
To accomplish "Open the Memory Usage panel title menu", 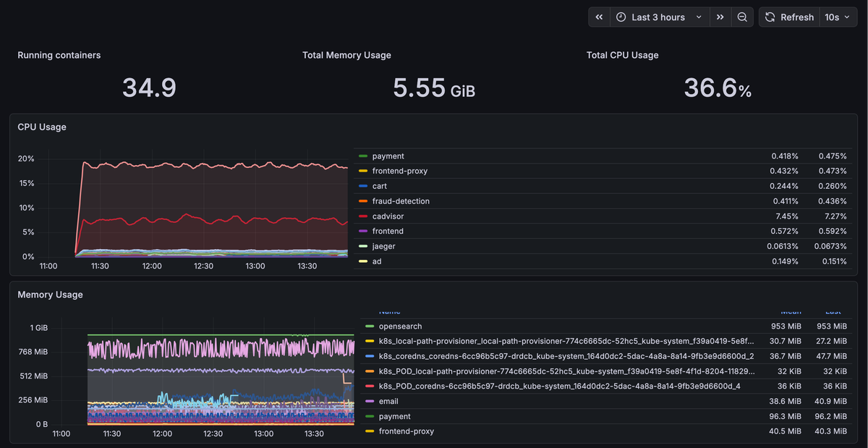I will click(x=50, y=295).
